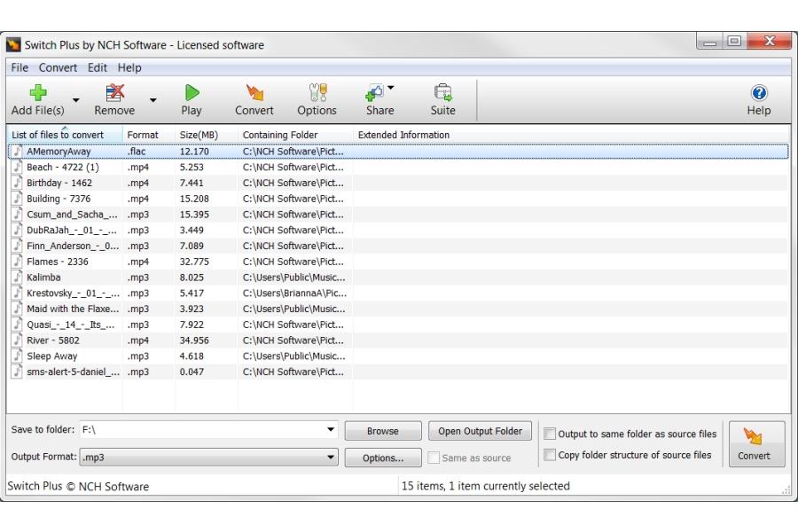Enable Output to same folder as source files

tap(550, 434)
